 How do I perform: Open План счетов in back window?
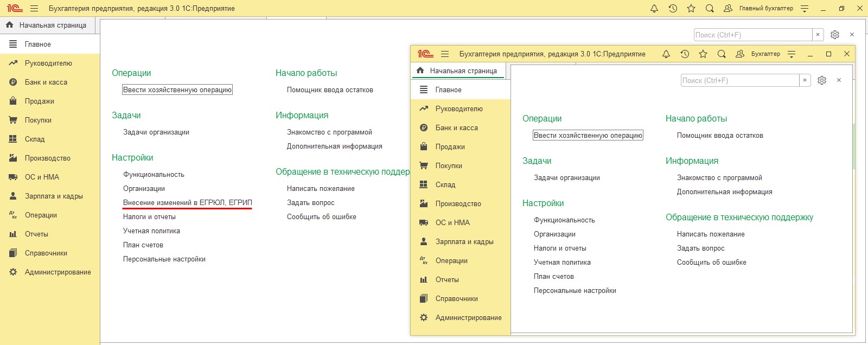coord(143,245)
